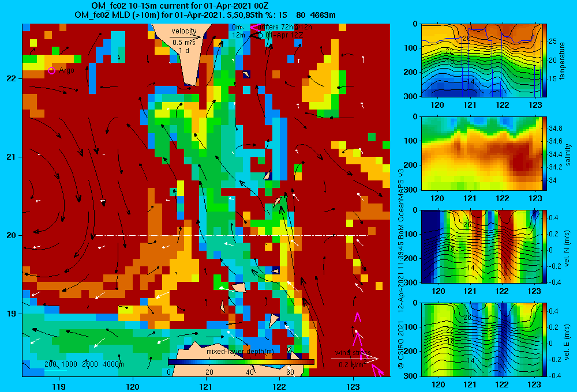Click the '34.8' tick on salinity colorbar
577x392 pixels.
555,129
